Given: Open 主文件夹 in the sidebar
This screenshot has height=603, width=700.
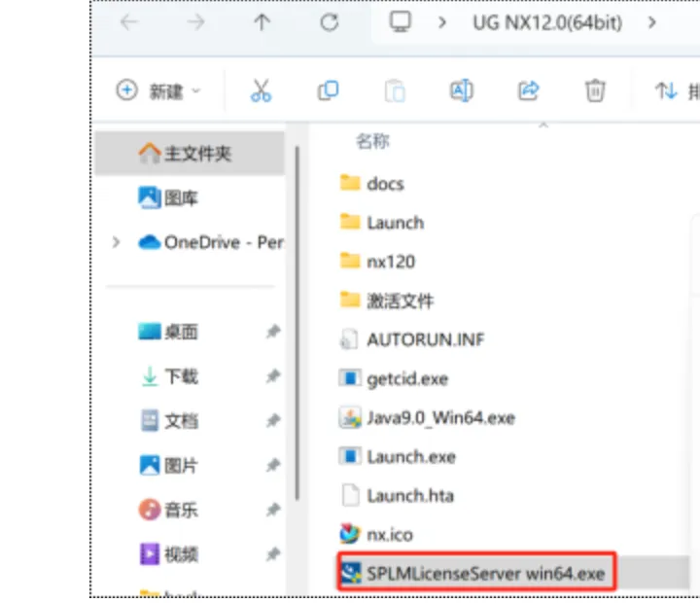Looking at the screenshot, I should (190, 154).
